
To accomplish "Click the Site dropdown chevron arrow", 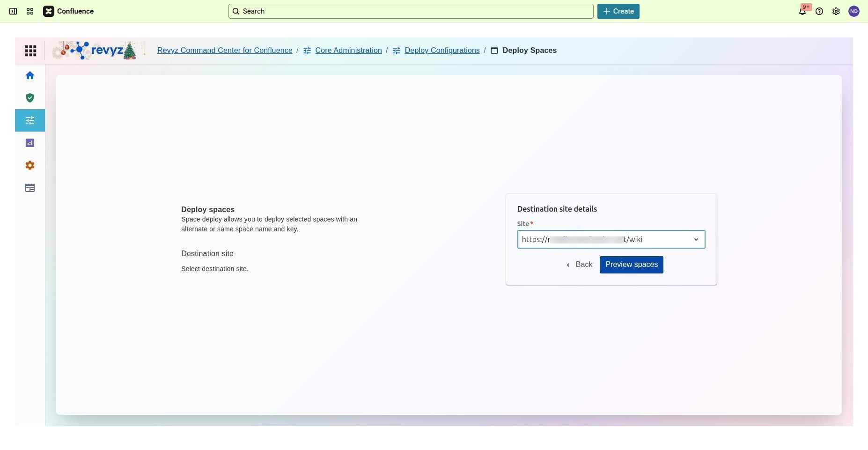I will point(696,239).
